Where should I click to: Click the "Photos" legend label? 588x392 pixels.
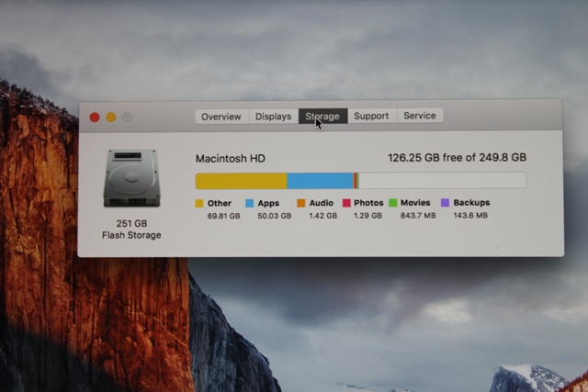(x=368, y=203)
